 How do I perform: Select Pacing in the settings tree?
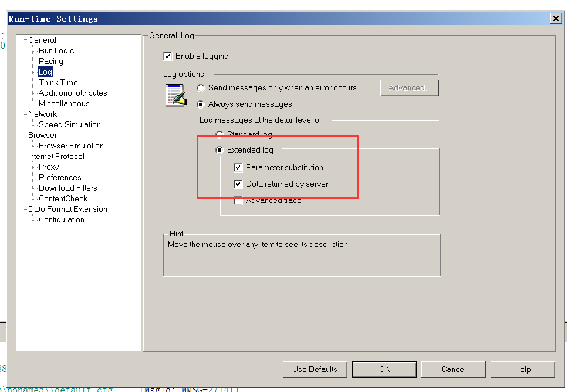click(x=51, y=62)
